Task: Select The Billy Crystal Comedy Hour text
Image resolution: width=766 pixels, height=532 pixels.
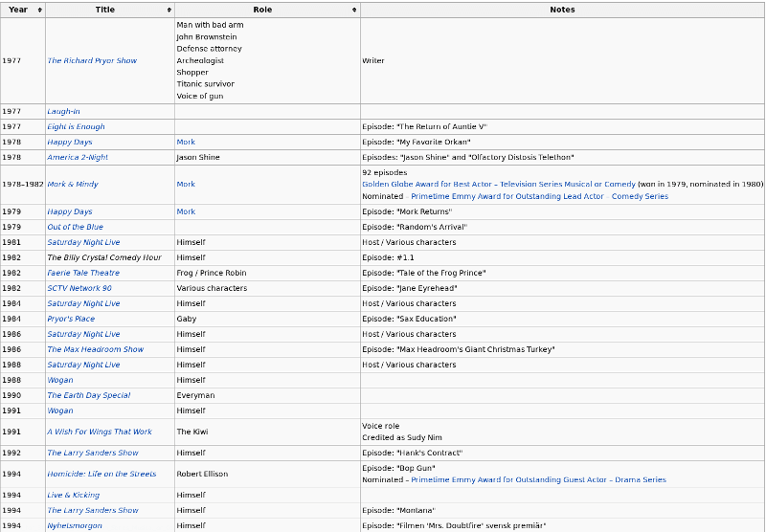Action: coord(104,257)
